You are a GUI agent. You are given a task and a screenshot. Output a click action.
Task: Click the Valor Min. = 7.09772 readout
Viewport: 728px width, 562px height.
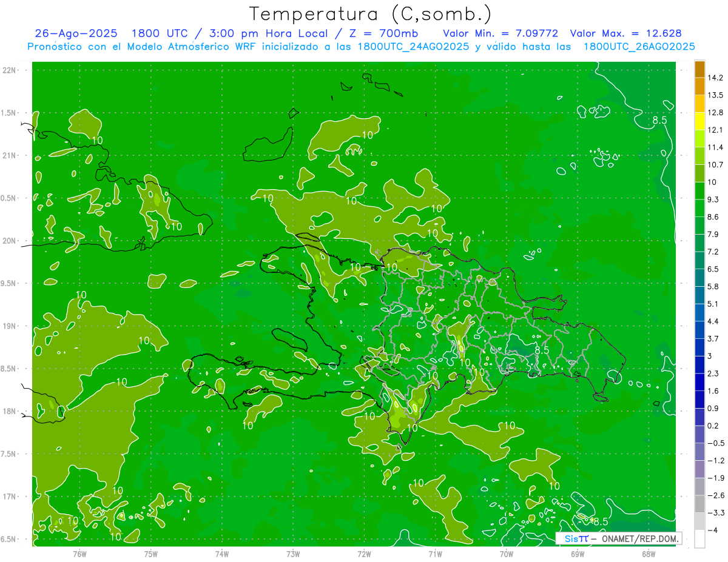coord(500,33)
